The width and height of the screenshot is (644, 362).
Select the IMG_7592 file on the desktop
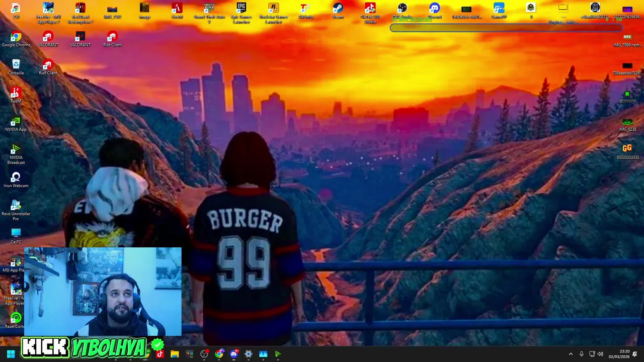click(x=112, y=12)
